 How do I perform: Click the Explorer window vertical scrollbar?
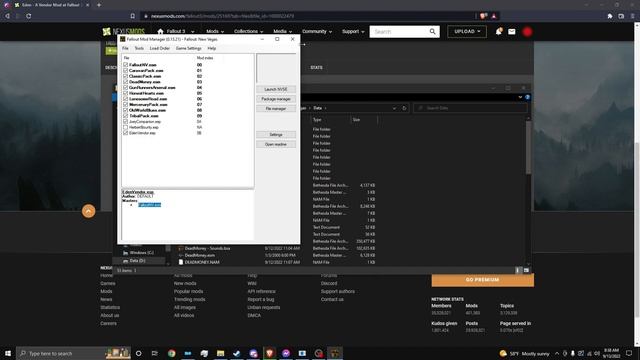(528, 147)
